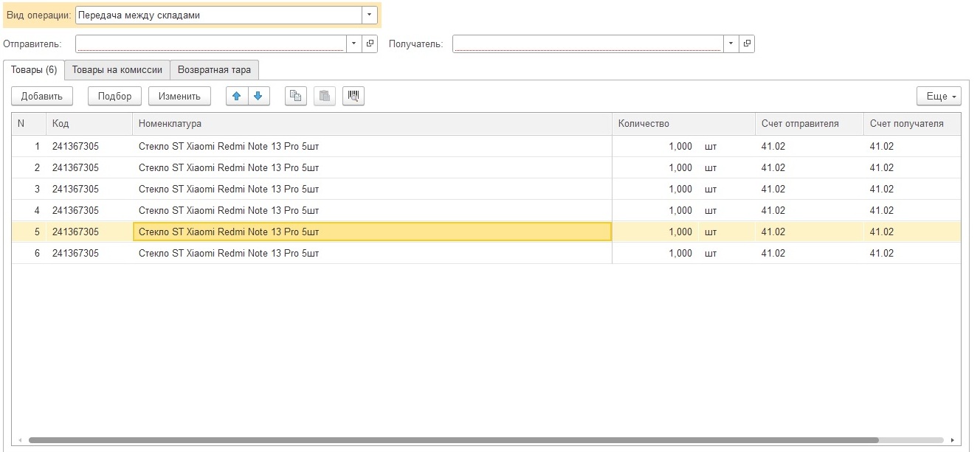Click the Добавить button
Screen dimensions: 980x452
coord(42,96)
